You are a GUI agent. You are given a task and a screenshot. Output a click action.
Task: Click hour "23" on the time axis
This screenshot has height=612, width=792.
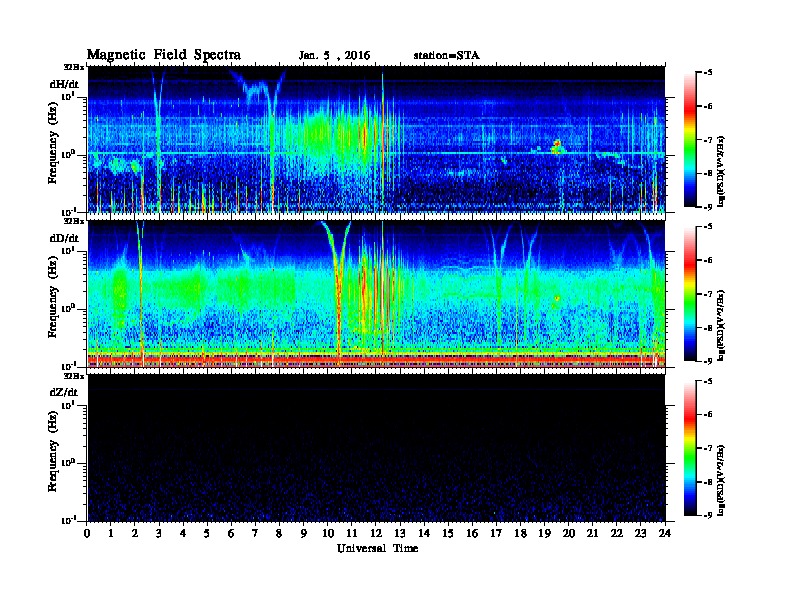click(x=641, y=533)
